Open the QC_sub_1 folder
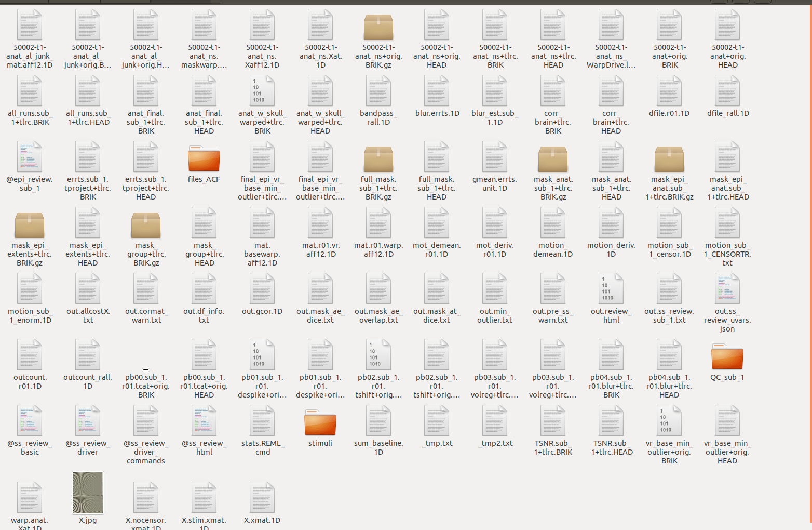The width and height of the screenshot is (812, 530). [x=727, y=356]
